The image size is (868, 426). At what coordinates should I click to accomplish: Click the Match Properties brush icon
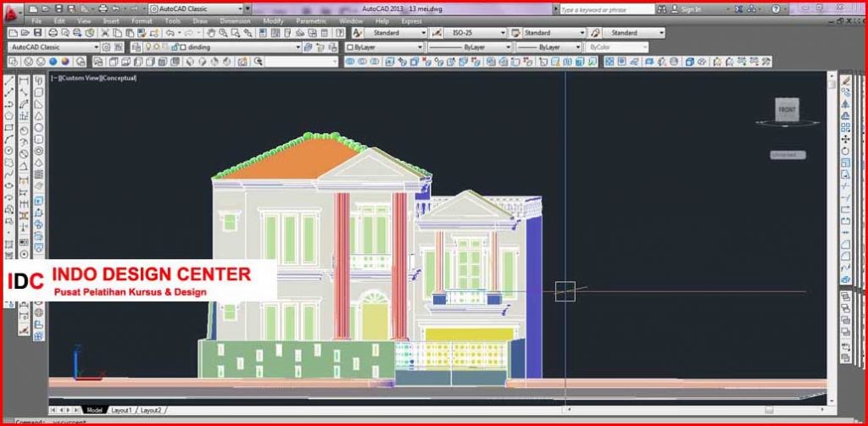click(x=142, y=33)
